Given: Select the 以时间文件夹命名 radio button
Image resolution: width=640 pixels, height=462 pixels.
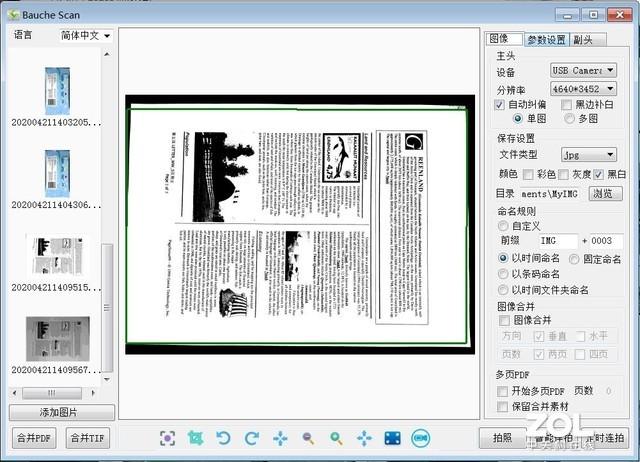Looking at the screenshot, I should pos(503,290).
